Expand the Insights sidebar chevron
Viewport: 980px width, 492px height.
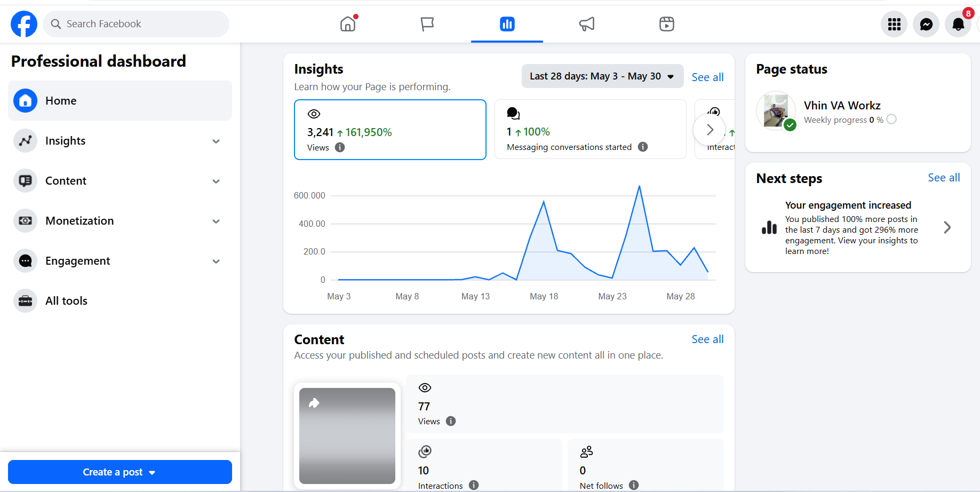(216, 141)
